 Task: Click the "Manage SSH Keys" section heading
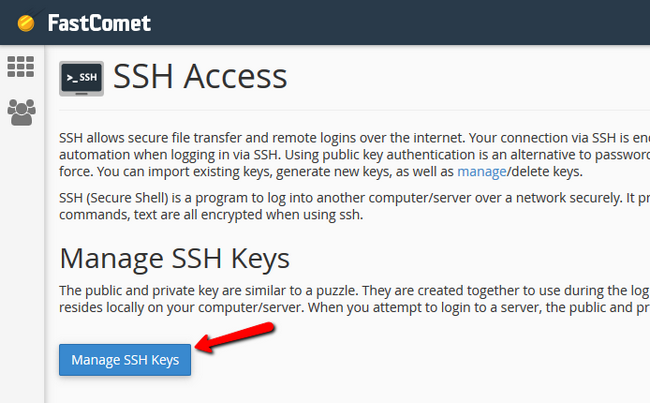click(175, 258)
